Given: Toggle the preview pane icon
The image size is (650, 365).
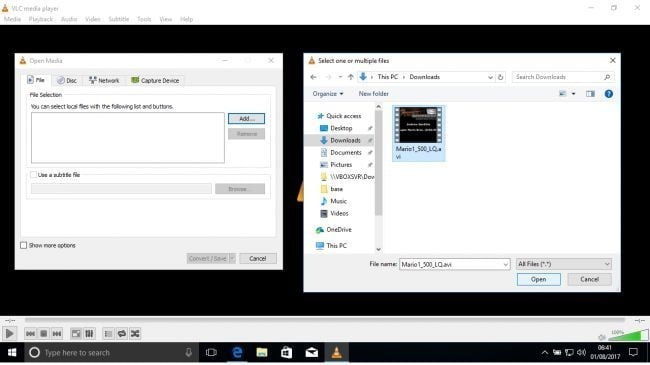Looking at the screenshot, I should coord(590,94).
